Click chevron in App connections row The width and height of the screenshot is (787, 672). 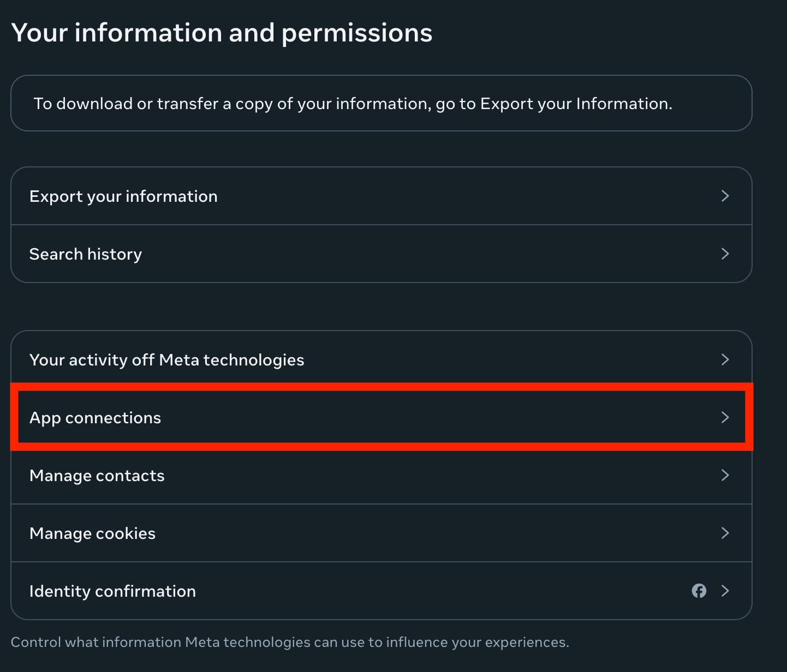725,417
